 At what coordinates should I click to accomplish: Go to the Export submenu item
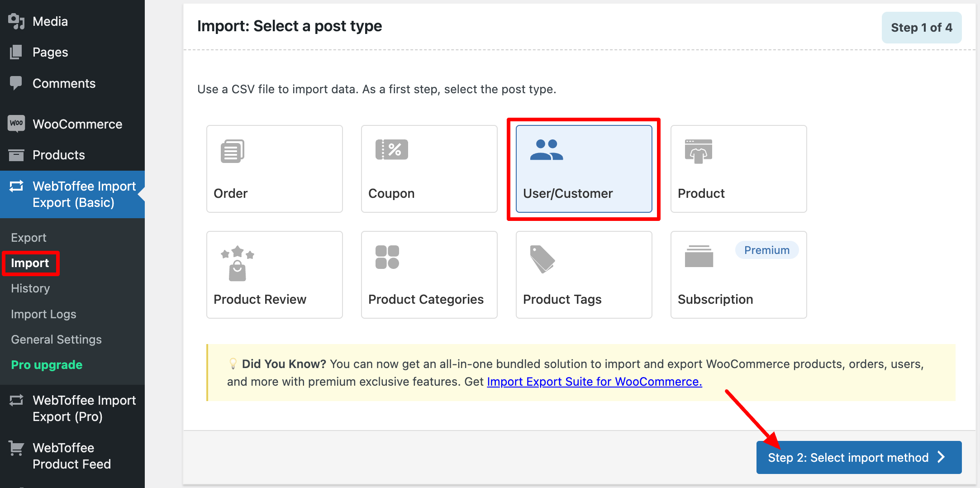tap(29, 238)
